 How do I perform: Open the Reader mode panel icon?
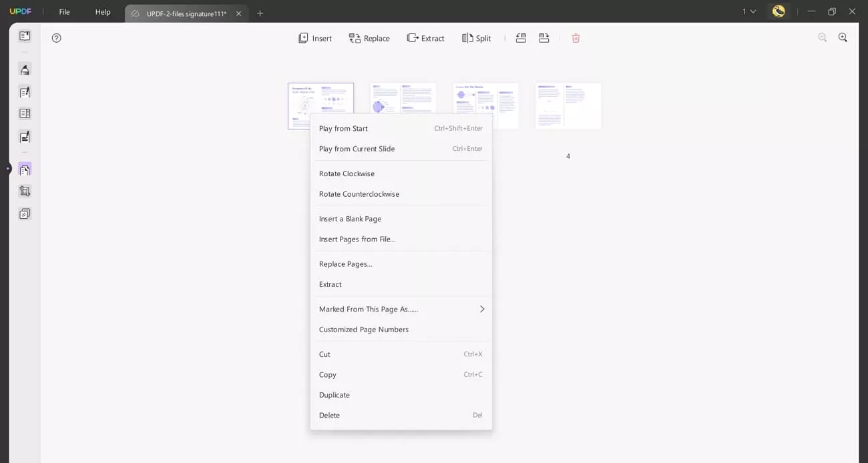24,35
